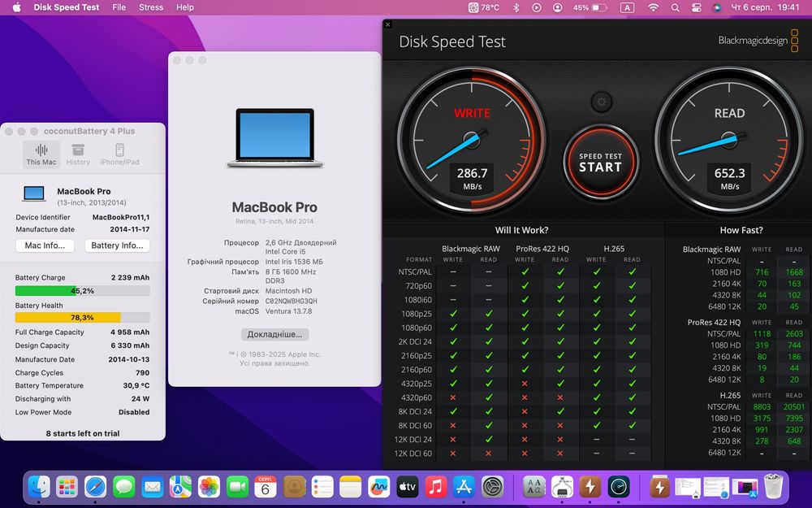Open Contacts from the Dock

[294, 487]
